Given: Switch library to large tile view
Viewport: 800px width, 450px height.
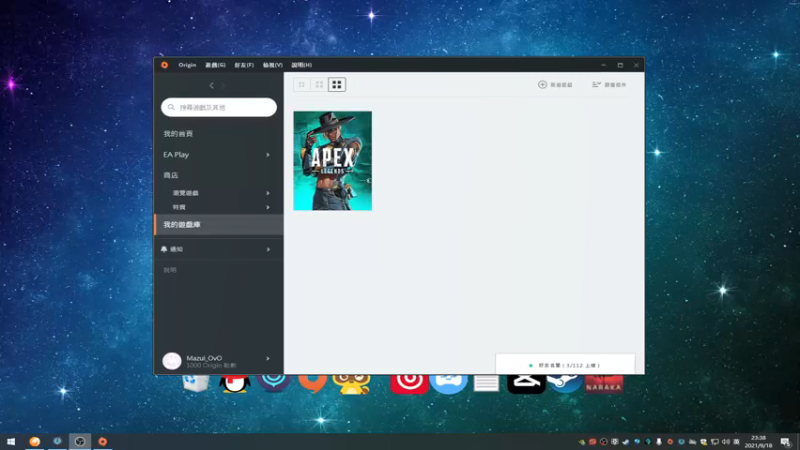Looking at the screenshot, I should coord(337,85).
